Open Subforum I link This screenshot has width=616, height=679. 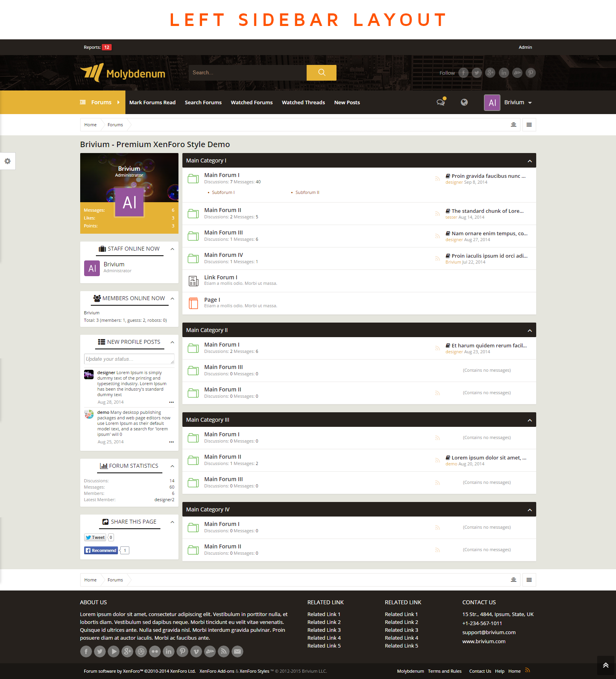click(x=223, y=192)
